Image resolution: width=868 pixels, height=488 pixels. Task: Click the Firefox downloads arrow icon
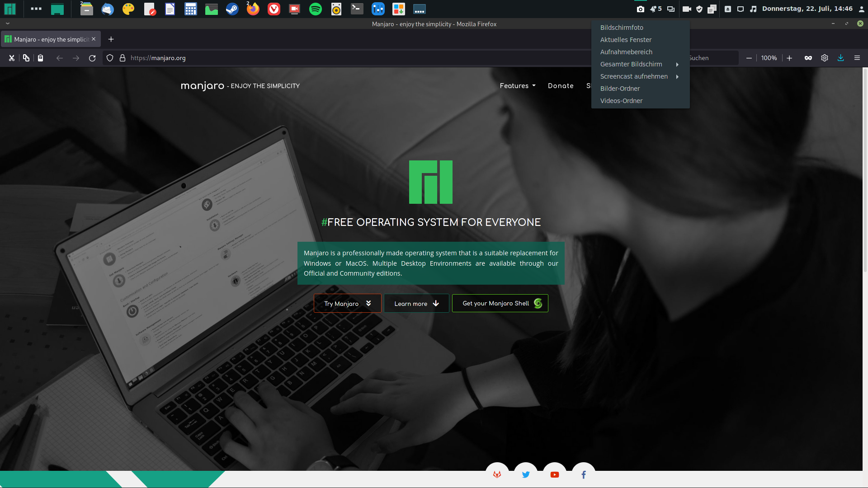(840, 58)
